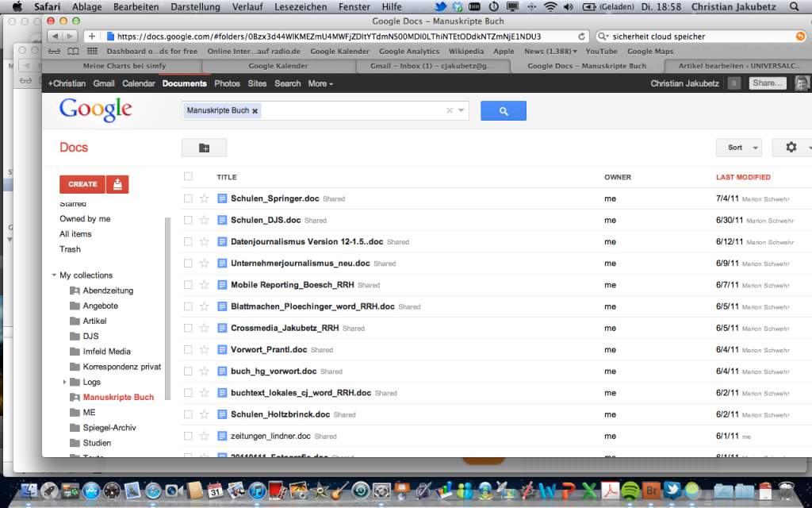Open the Top Sites grid icon
The width and height of the screenshot is (812, 508).
click(92, 52)
